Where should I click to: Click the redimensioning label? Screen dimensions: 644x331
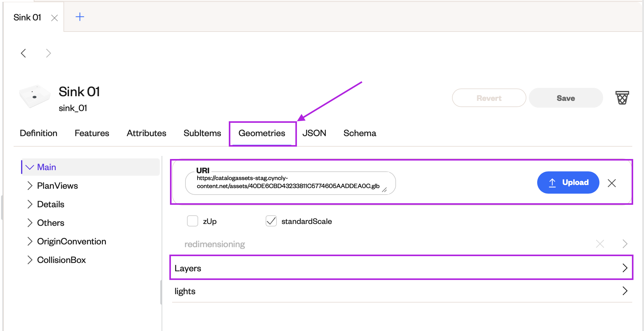point(215,244)
